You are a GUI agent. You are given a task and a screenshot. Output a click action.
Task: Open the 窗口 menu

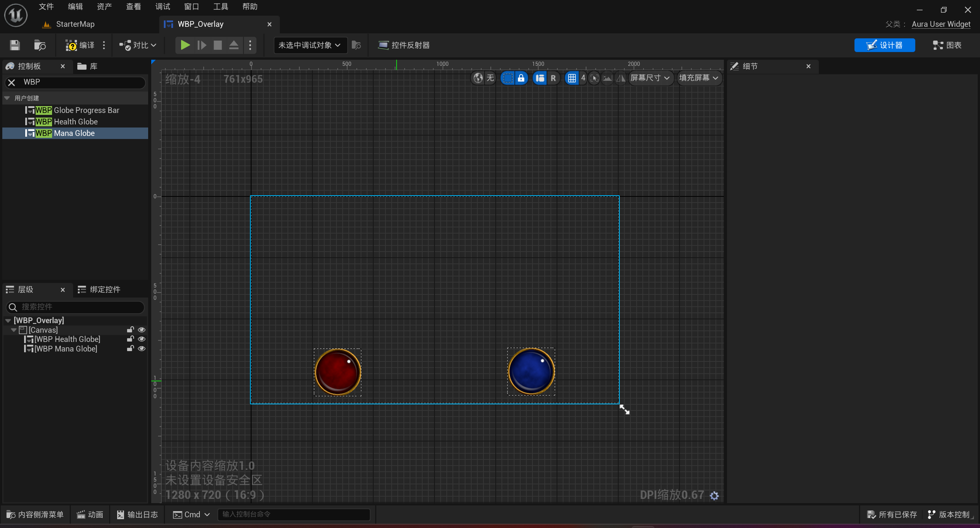[x=192, y=7]
